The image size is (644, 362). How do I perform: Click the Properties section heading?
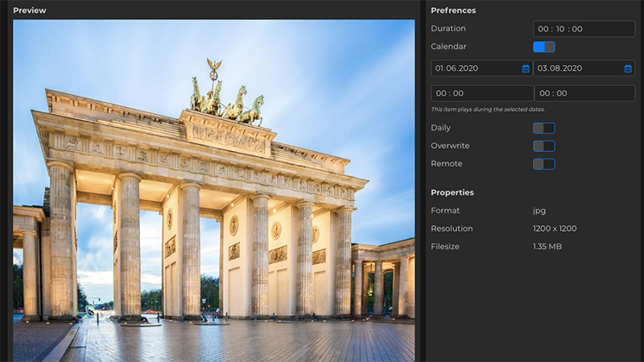(452, 193)
